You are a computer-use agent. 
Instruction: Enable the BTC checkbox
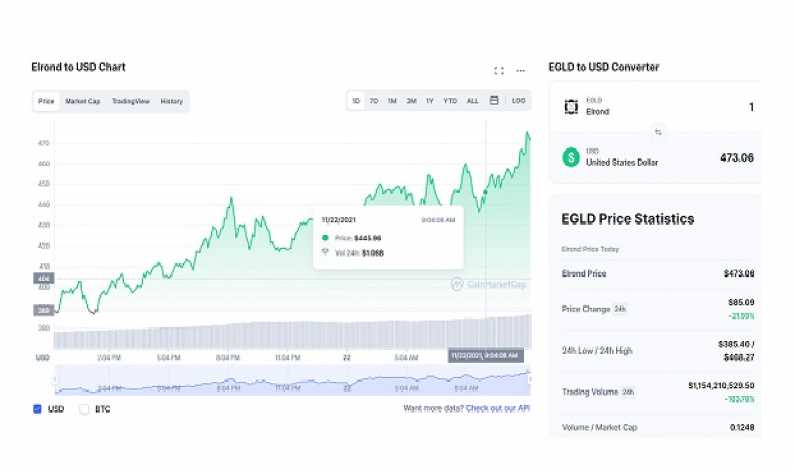click(x=84, y=409)
